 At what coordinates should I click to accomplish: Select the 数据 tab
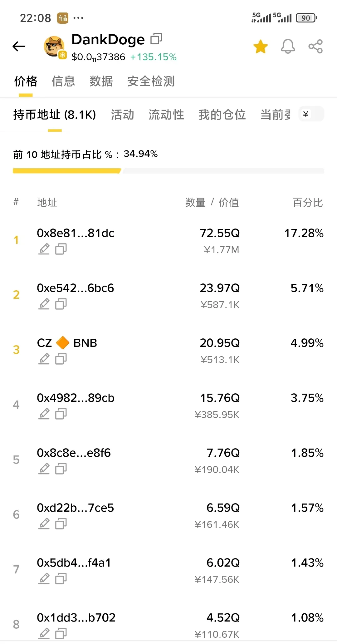(101, 81)
